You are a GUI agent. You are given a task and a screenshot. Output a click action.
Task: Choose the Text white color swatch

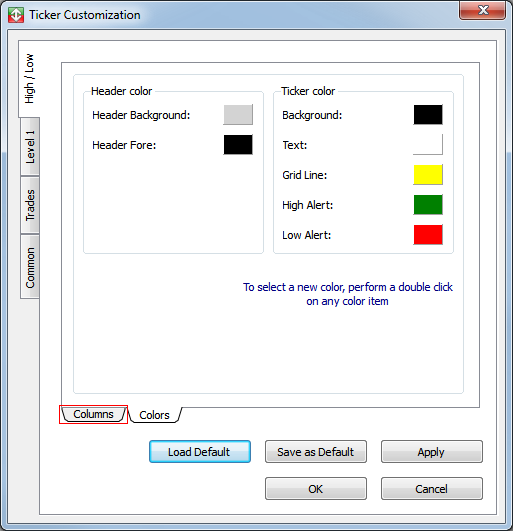tap(428, 145)
